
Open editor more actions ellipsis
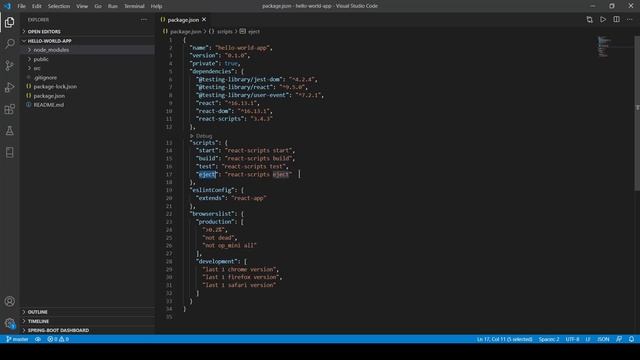(630, 20)
